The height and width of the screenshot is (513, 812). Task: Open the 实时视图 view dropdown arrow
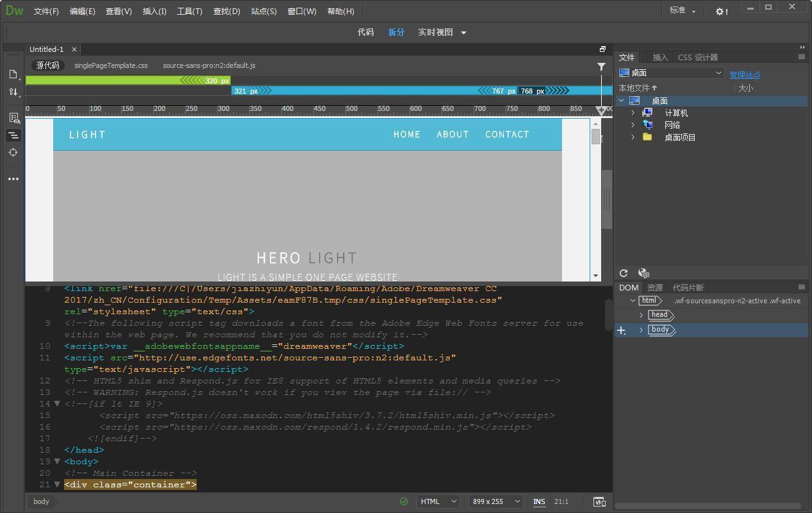[x=463, y=33]
